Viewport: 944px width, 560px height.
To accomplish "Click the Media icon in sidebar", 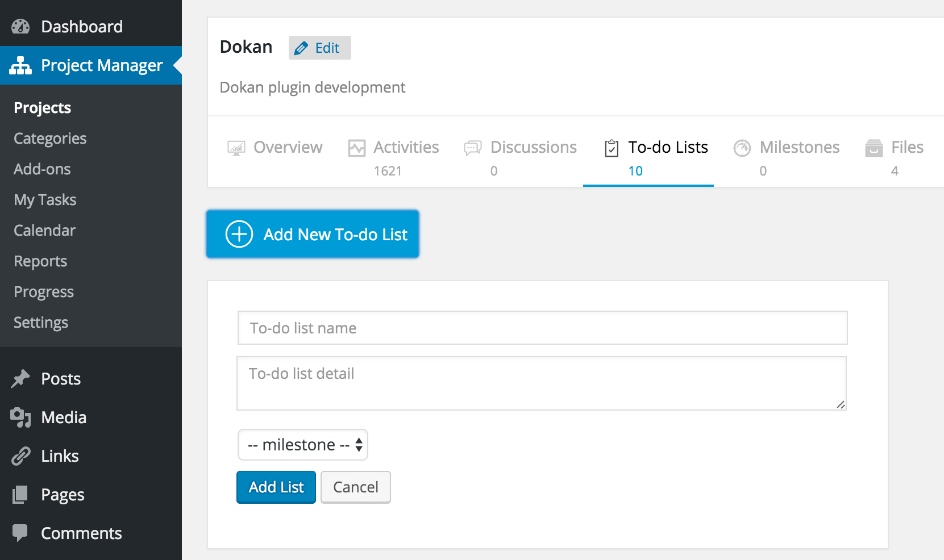I will tap(20, 417).
